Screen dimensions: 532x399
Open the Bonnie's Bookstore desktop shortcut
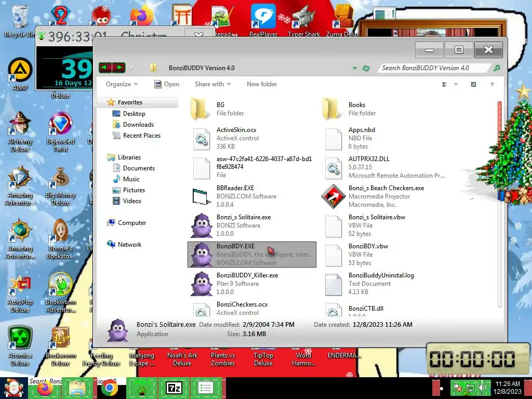(x=60, y=239)
